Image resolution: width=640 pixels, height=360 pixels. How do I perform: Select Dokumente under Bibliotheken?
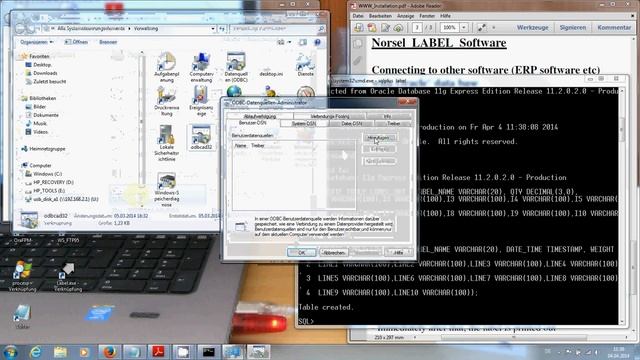pos(46,115)
